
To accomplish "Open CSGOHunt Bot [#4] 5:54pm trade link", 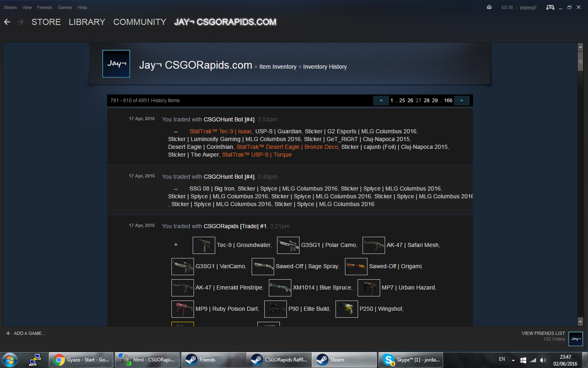I will [x=229, y=119].
